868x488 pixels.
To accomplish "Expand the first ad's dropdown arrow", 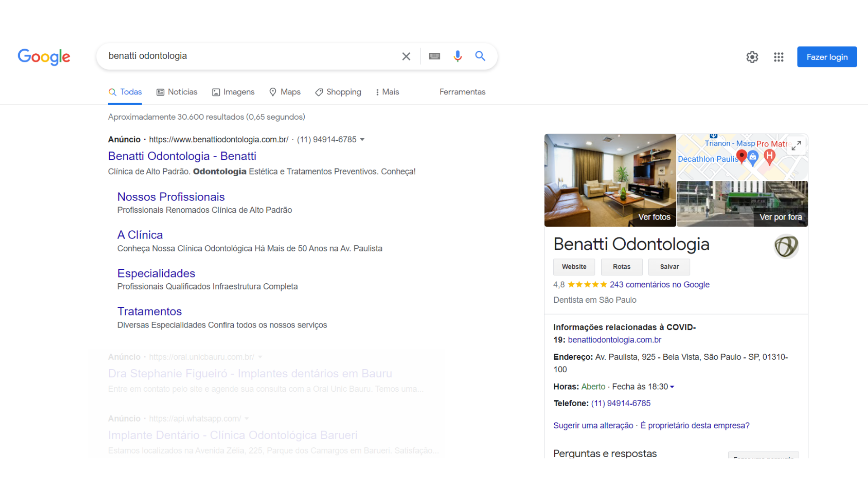I will [x=362, y=140].
